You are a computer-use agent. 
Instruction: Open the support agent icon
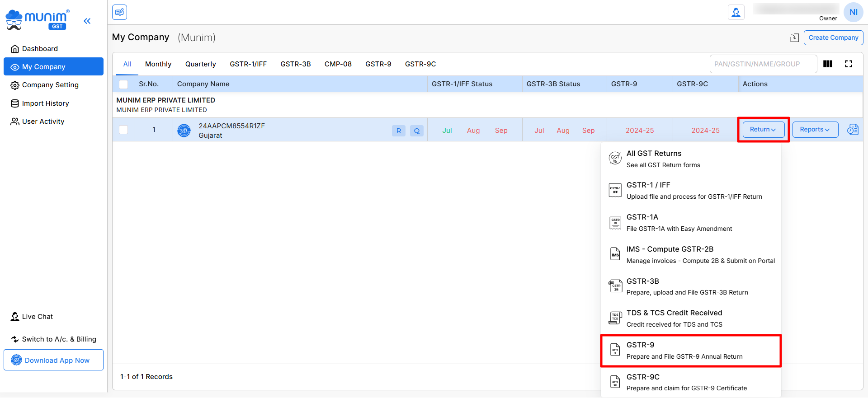pos(736,12)
